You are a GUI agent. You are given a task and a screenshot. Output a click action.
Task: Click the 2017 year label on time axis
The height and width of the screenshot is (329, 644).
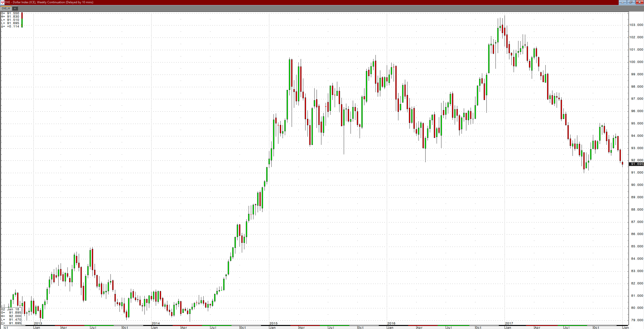pyautogui.click(x=509, y=323)
